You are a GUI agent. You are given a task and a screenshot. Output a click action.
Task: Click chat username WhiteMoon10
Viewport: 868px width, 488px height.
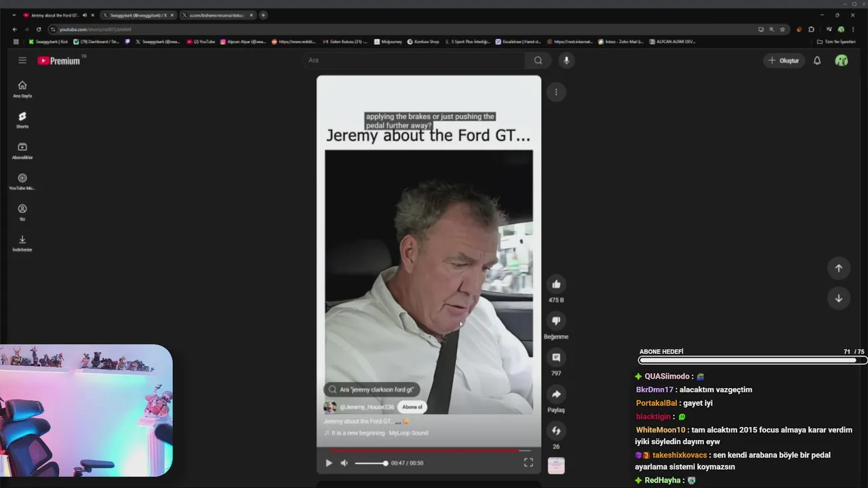click(x=660, y=430)
